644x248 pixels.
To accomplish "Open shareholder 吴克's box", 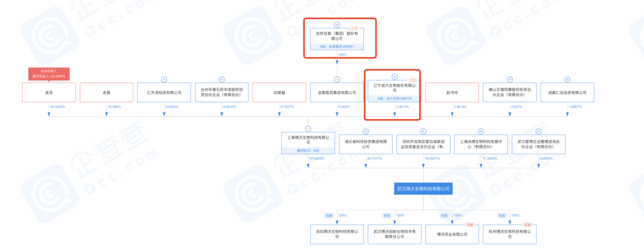I will tap(49, 92).
